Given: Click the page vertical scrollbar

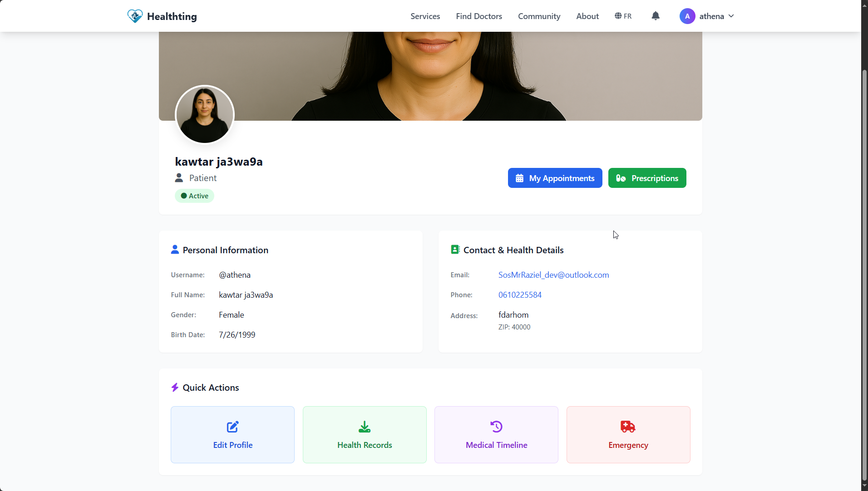Looking at the screenshot, I should pyautogui.click(x=864, y=272).
